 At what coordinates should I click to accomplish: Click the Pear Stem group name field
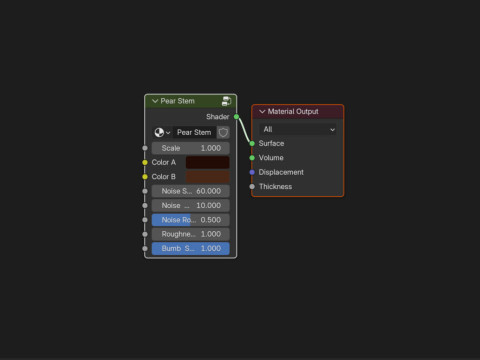click(x=194, y=133)
